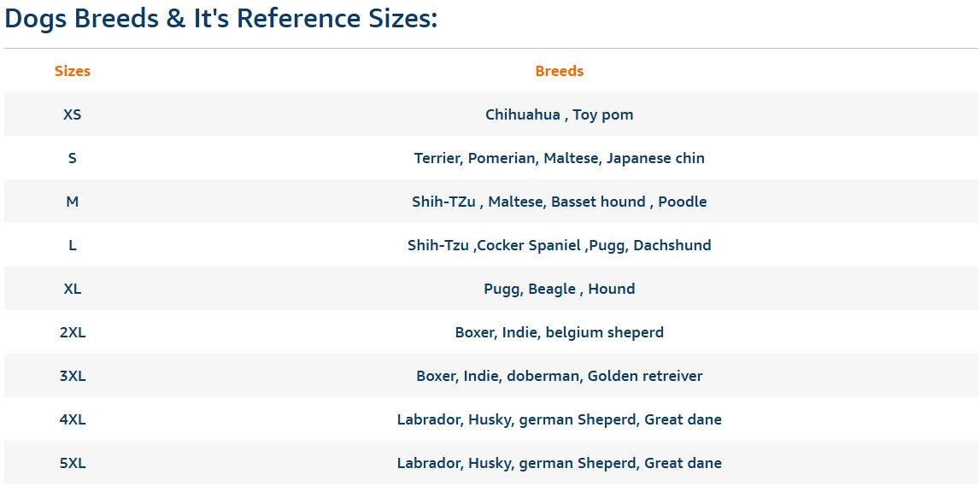980x486 pixels.
Task: Click the Pugg, Beagle, Hound text
Action: pos(560,290)
